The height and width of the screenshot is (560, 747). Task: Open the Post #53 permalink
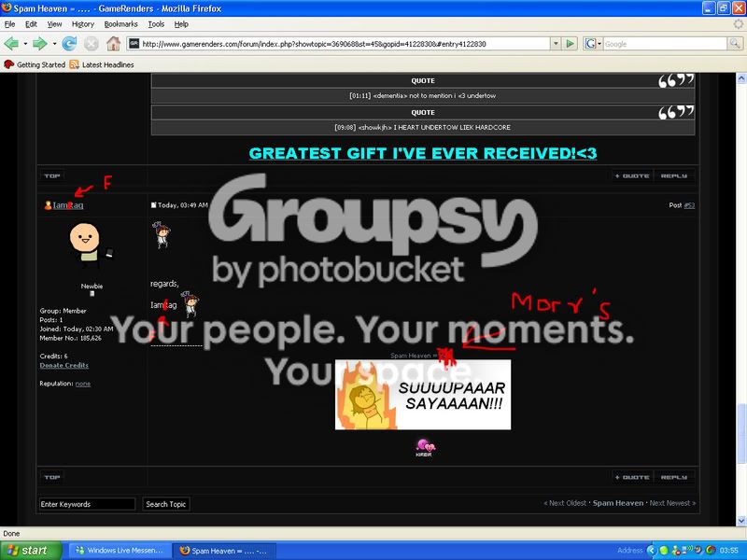[x=689, y=205]
